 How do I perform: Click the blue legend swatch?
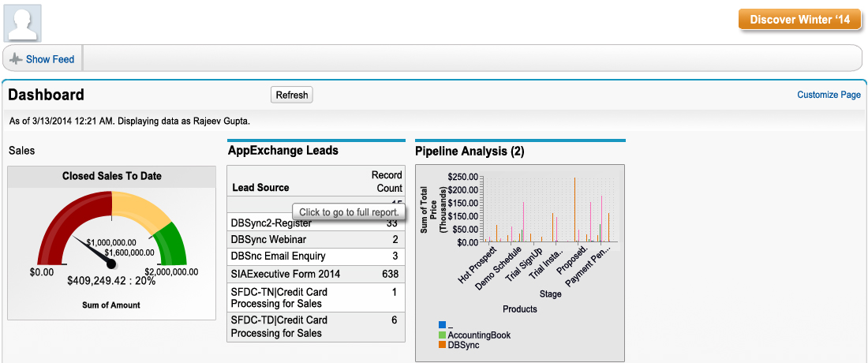click(x=442, y=325)
